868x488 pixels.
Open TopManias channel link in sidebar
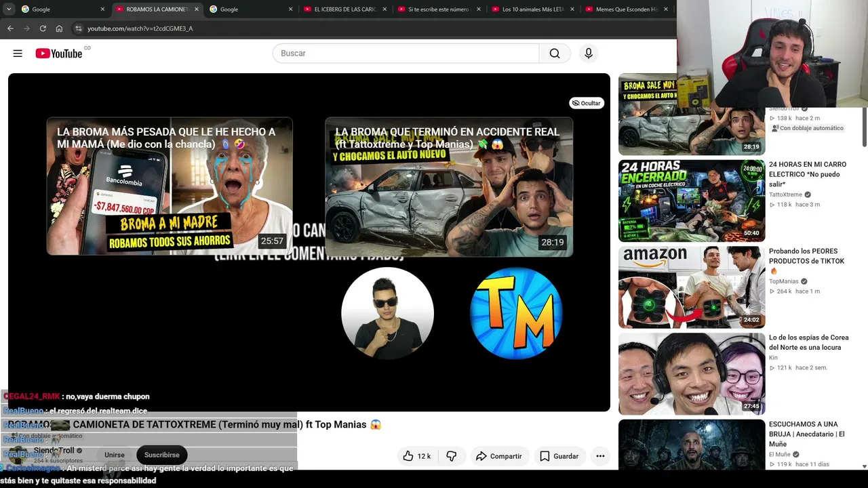tap(784, 281)
